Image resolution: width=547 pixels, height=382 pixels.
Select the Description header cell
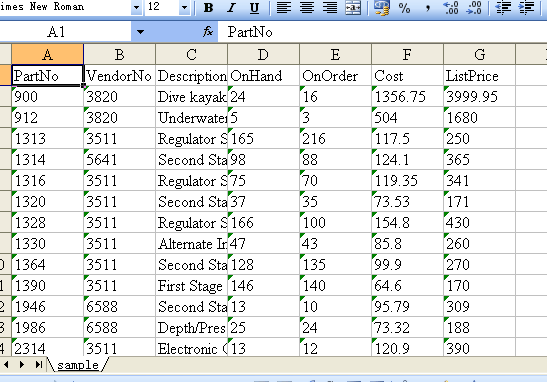click(x=192, y=75)
